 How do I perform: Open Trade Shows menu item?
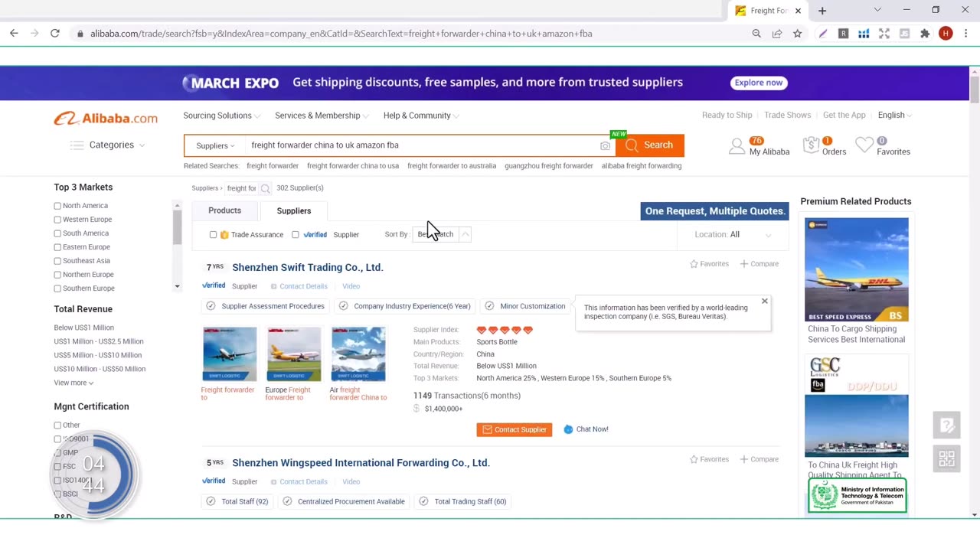[787, 116]
